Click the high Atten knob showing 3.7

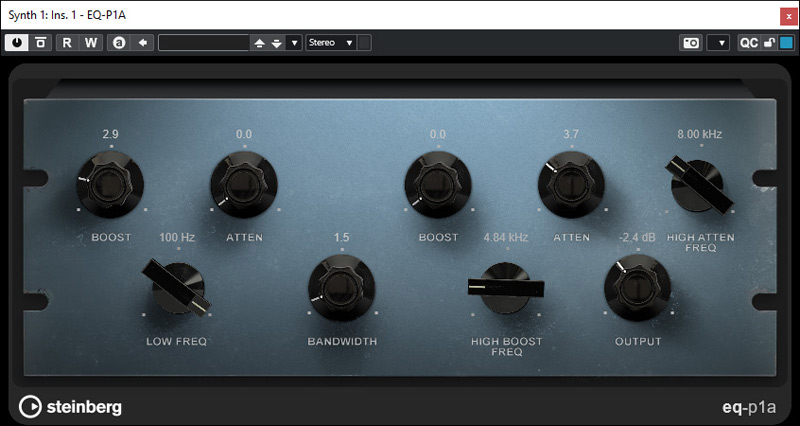click(x=571, y=184)
